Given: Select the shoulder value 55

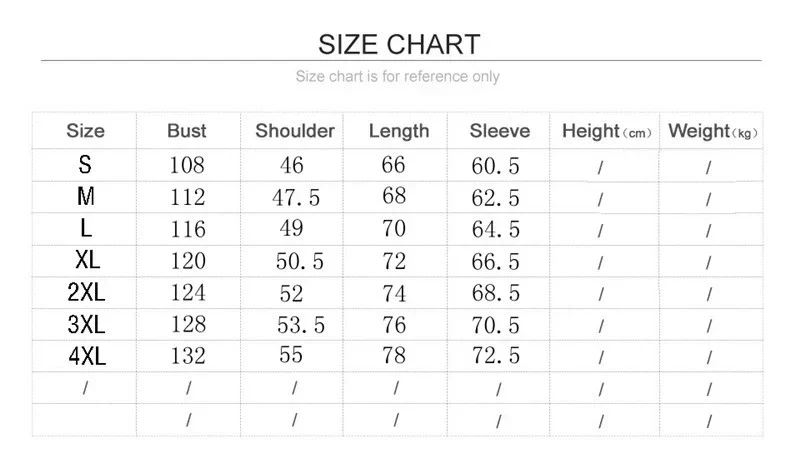Looking at the screenshot, I should pyautogui.click(x=291, y=355).
